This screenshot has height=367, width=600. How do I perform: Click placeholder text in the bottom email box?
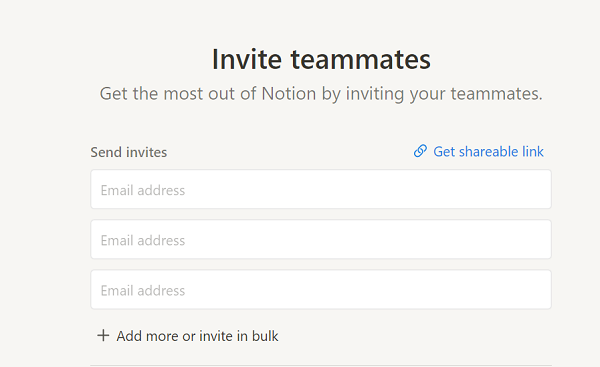(x=143, y=290)
